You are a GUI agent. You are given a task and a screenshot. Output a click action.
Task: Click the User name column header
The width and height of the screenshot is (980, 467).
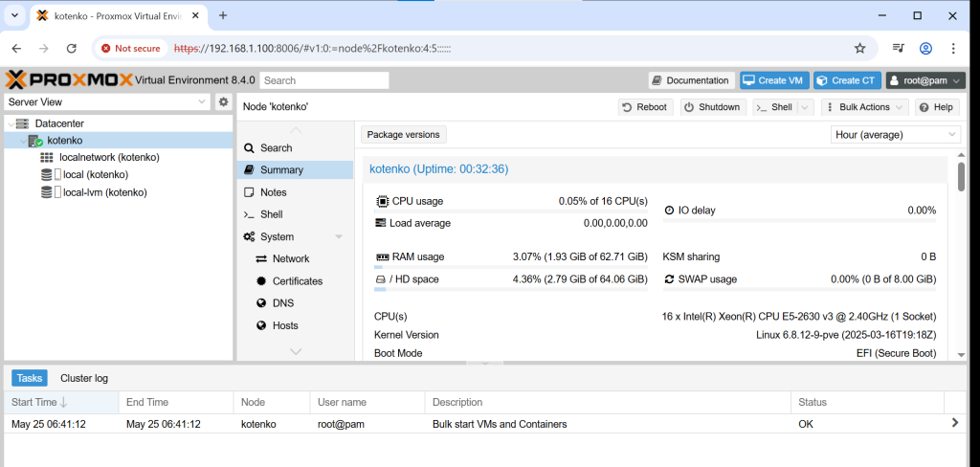pyautogui.click(x=367, y=402)
